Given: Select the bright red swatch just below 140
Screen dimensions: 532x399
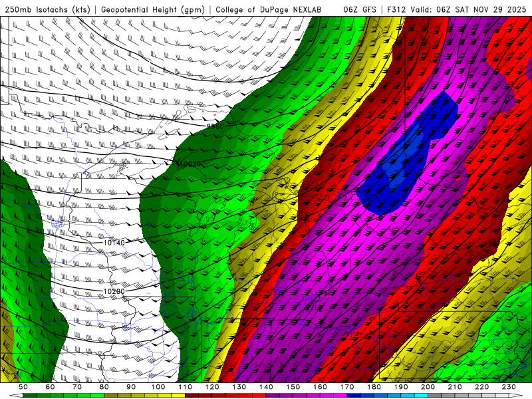Looking at the screenshot, I should (x=259, y=396).
